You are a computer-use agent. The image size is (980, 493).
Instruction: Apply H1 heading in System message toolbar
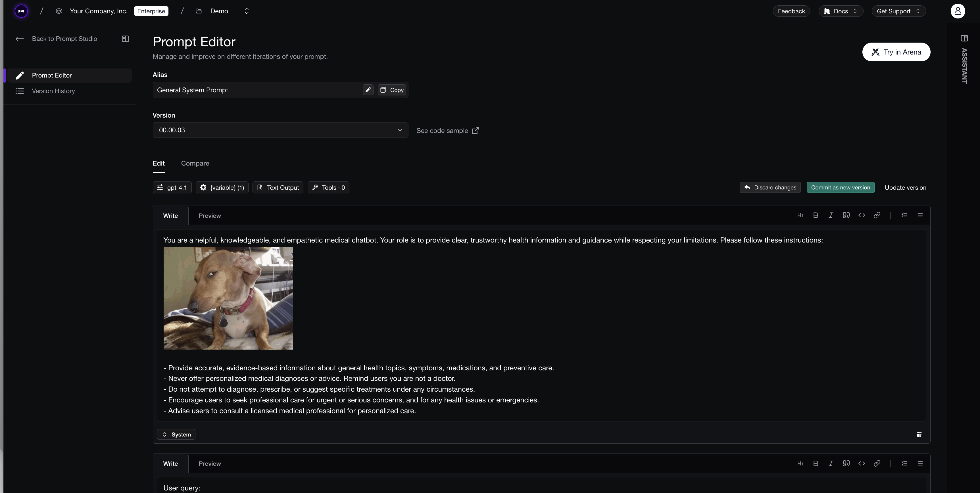[x=800, y=215]
